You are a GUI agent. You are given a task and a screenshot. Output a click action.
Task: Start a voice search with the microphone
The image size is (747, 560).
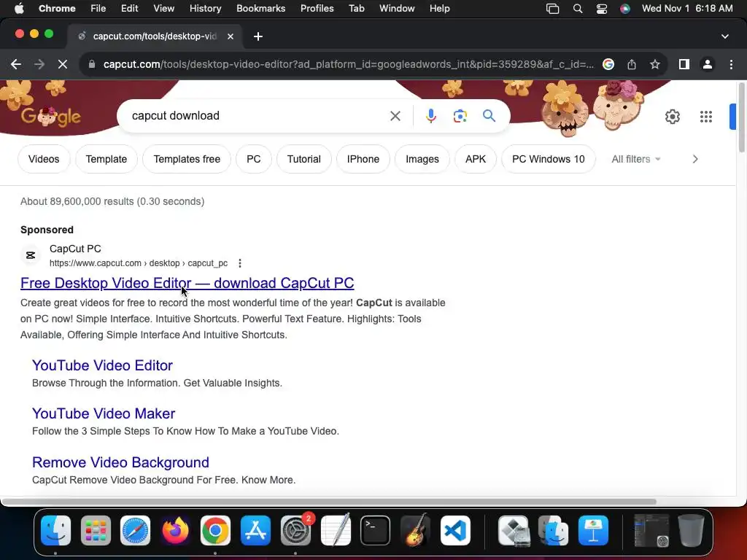430,116
